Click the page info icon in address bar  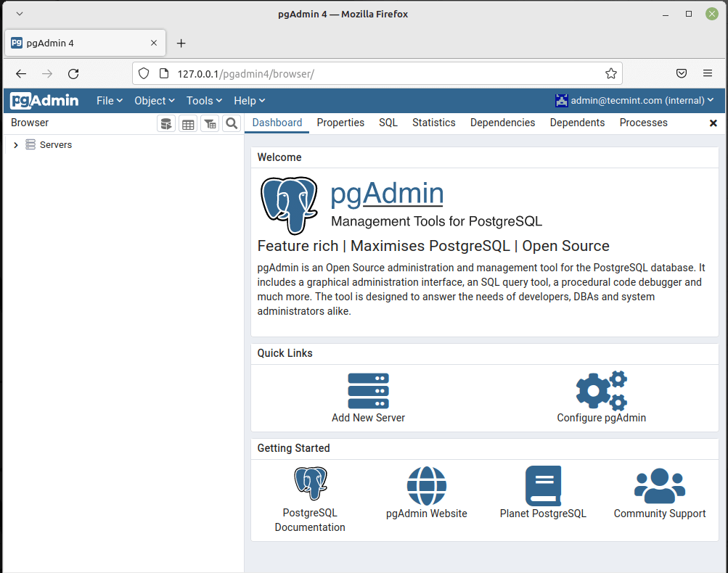click(164, 73)
